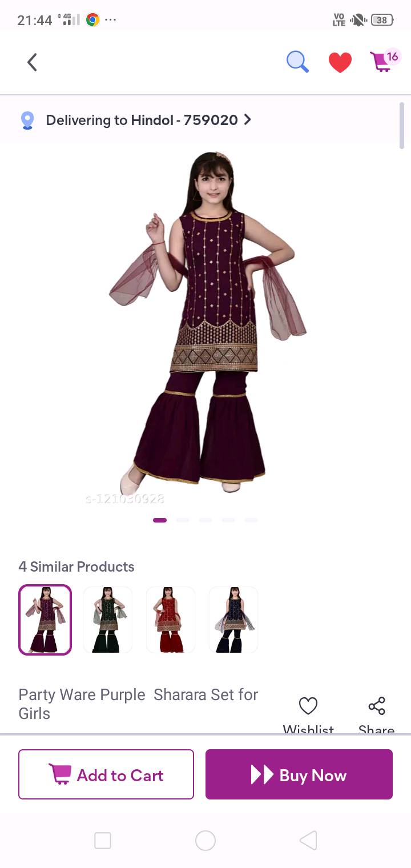Tap the Share icon
Viewport: 411px width, 868px height.
tap(377, 706)
